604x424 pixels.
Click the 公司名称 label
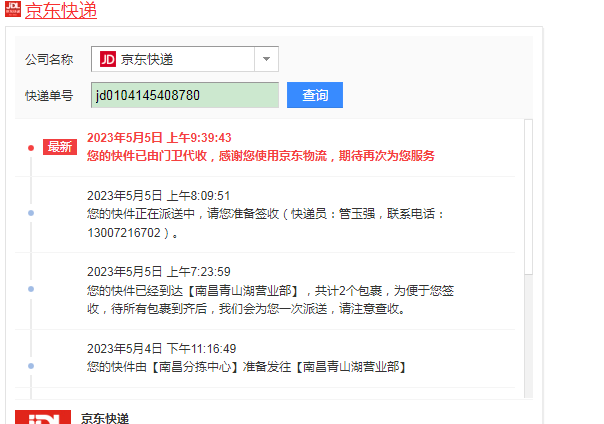[49, 59]
